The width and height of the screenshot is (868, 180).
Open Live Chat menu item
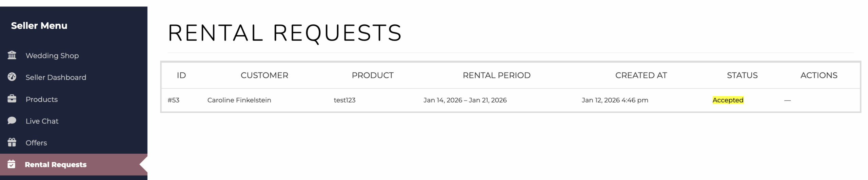click(x=42, y=121)
